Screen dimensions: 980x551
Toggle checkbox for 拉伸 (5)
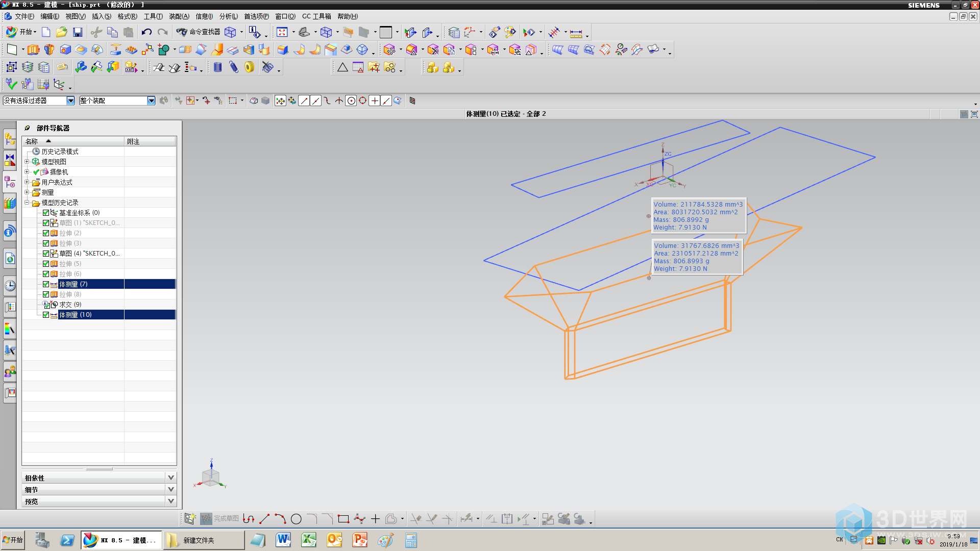46,264
